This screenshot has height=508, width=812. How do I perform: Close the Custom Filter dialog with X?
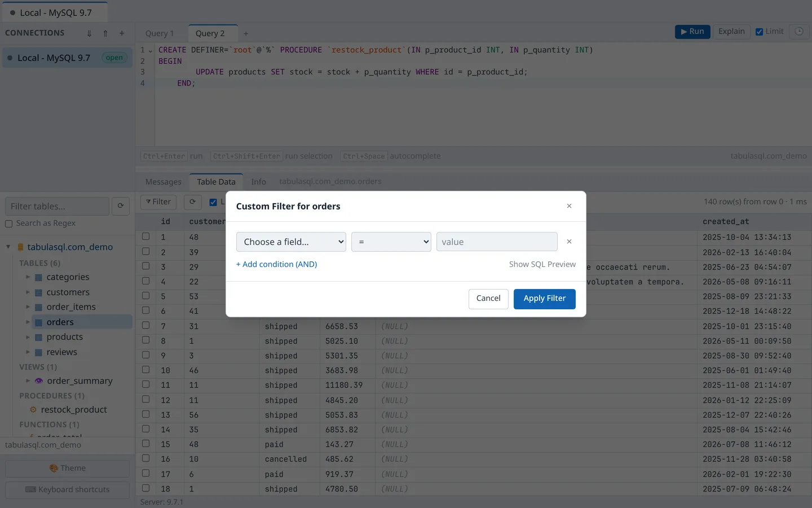569,206
